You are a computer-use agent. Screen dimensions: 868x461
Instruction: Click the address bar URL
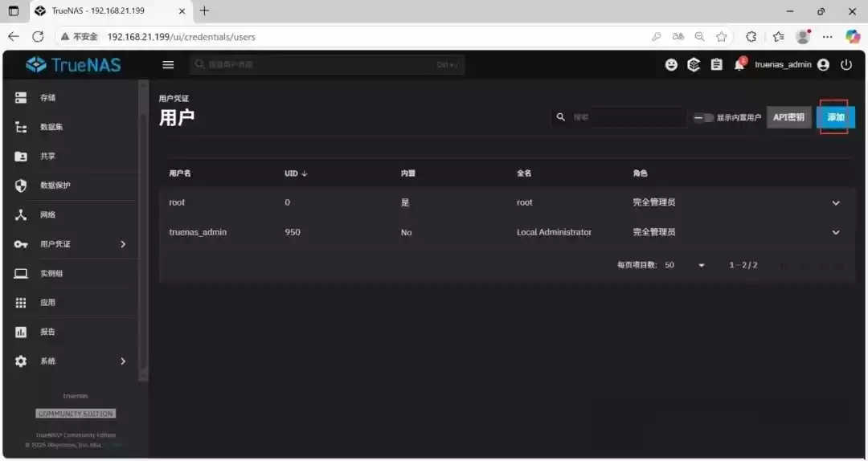coord(181,37)
